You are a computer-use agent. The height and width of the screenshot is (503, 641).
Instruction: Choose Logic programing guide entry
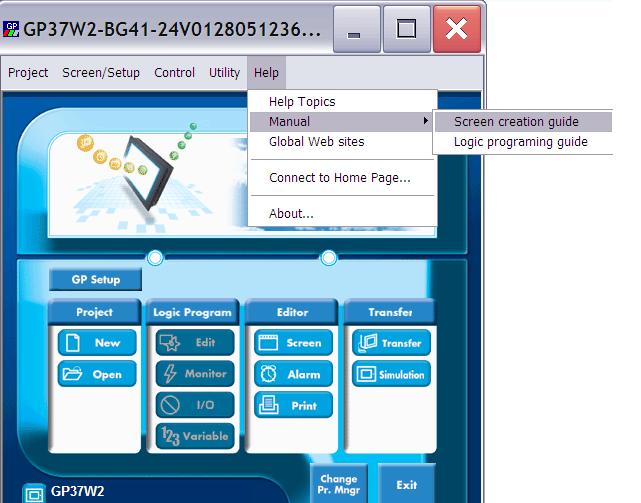tap(520, 142)
